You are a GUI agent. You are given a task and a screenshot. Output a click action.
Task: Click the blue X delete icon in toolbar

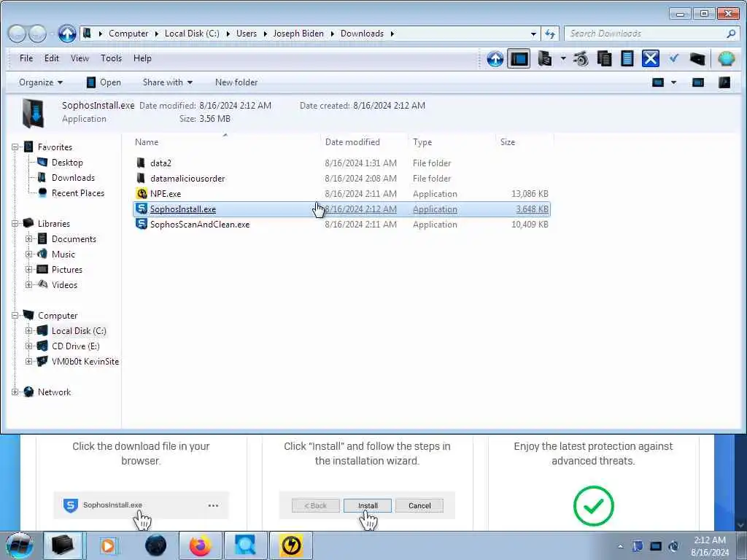[650, 59]
